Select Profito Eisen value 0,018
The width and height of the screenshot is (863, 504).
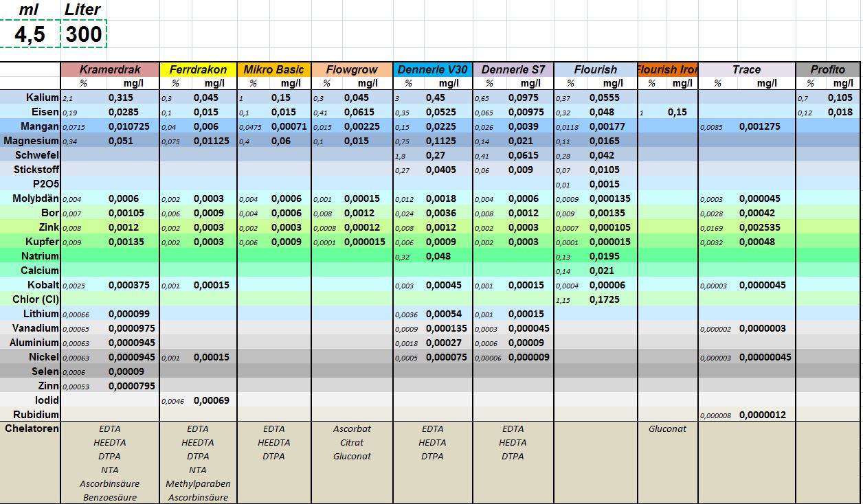tap(840, 112)
